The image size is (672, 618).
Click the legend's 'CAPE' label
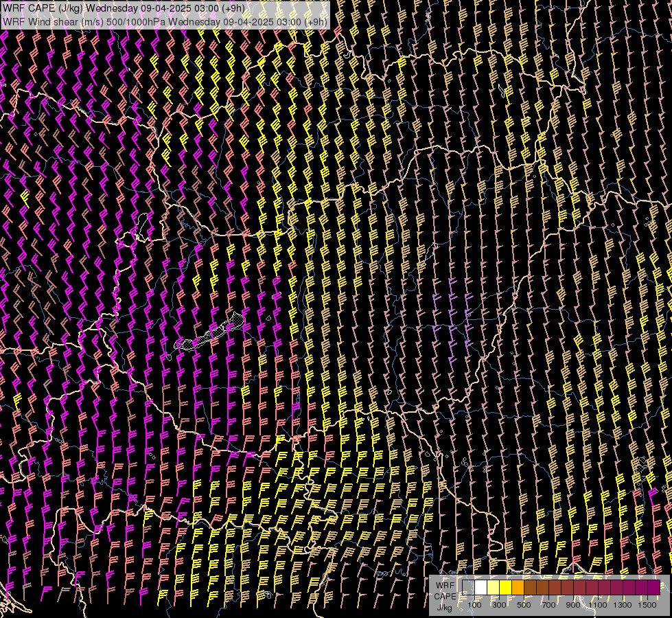tap(445, 597)
